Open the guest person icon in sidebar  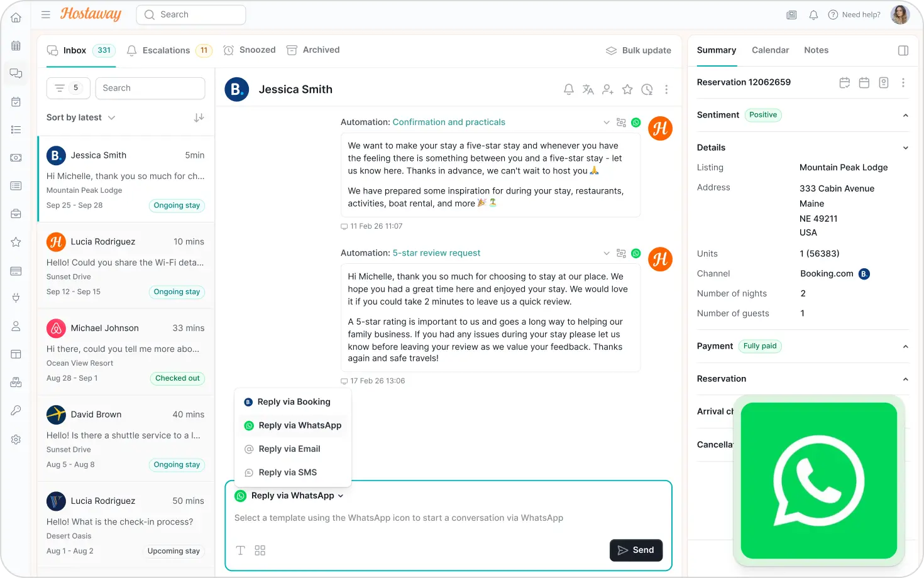(x=16, y=326)
